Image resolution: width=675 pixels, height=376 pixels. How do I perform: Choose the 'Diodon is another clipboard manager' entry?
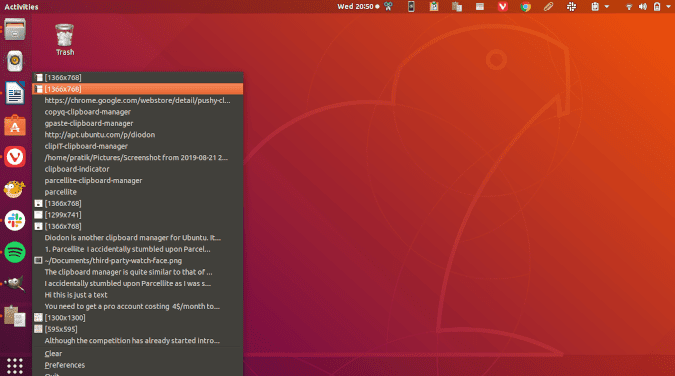click(138, 237)
